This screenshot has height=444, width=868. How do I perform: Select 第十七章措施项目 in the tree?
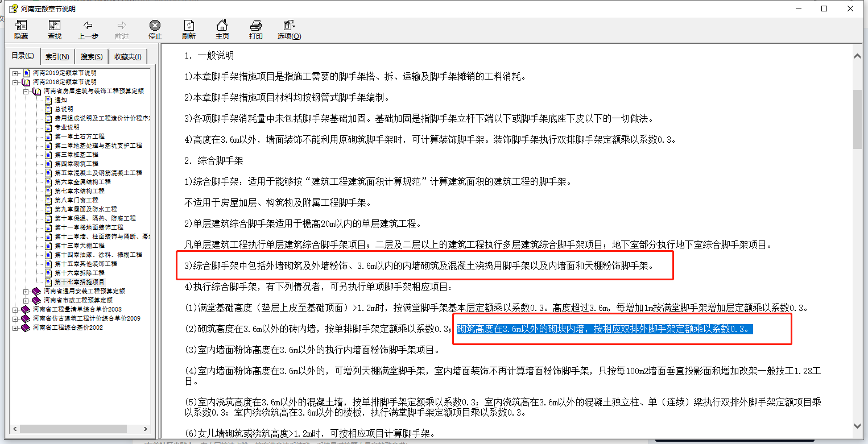(x=80, y=282)
